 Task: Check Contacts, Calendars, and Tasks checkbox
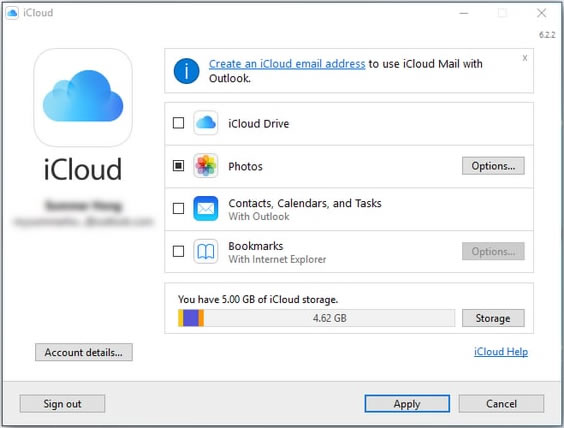tap(178, 208)
